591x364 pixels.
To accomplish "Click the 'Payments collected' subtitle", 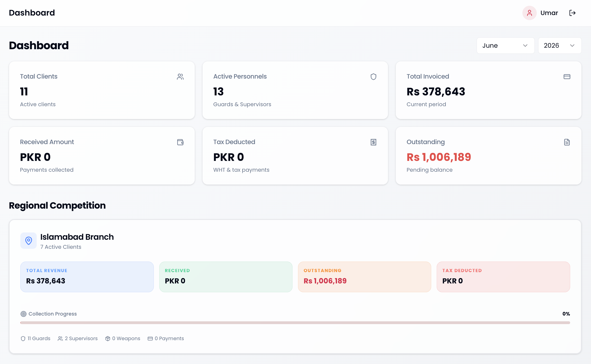I will [x=47, y=170].
